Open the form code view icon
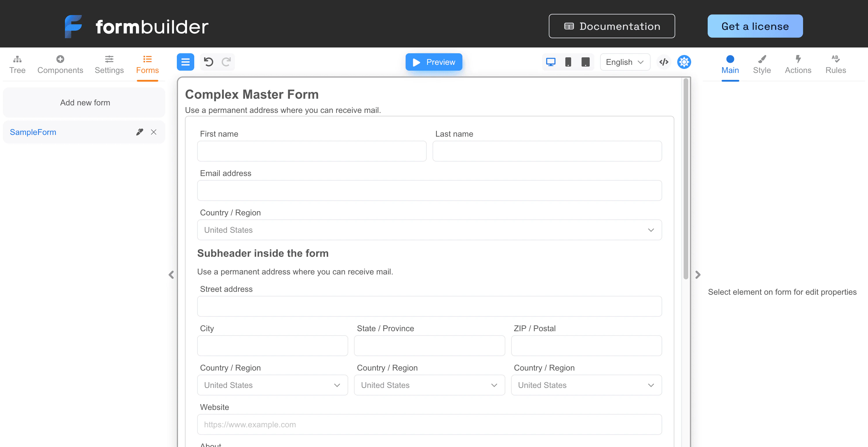Image resolution: width=868 pixels, height=447 pixels. coord(664,62)
